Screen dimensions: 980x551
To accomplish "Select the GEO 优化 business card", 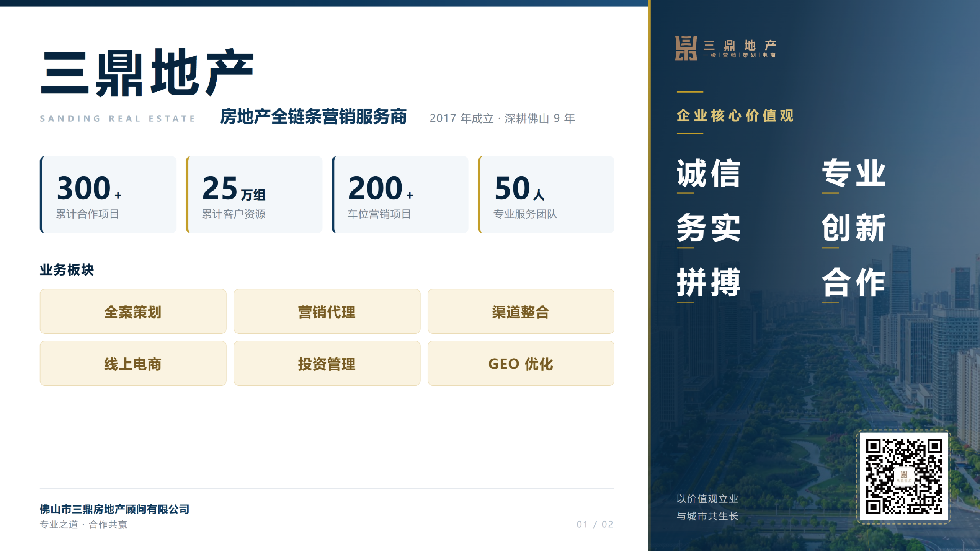I will coord(521,363).
